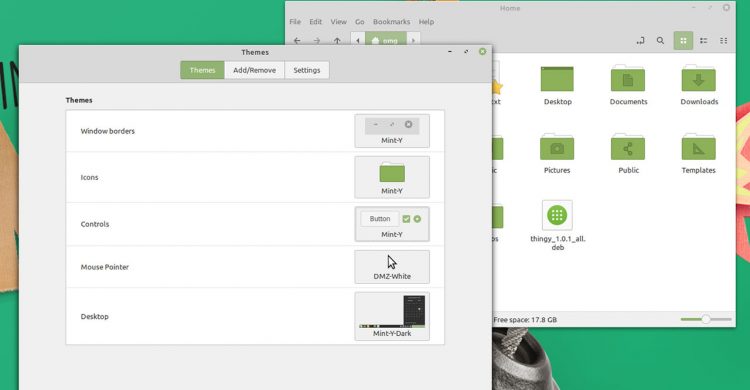Open Help menu in file manager
The height and width of the screenshot is (390, 750).
point(426,22)
